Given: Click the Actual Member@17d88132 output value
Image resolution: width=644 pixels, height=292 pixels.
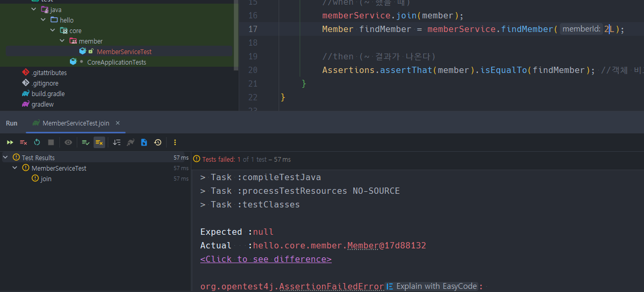Looking at the screenshot, I should [x=340, y=245].
